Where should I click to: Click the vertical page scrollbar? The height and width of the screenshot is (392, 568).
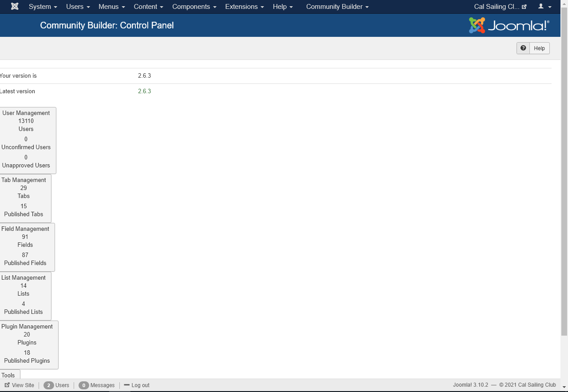click(x=564, y=171)
